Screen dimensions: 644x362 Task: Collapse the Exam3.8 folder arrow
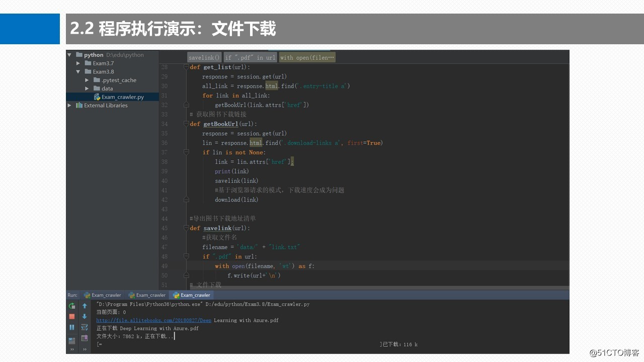78,72
